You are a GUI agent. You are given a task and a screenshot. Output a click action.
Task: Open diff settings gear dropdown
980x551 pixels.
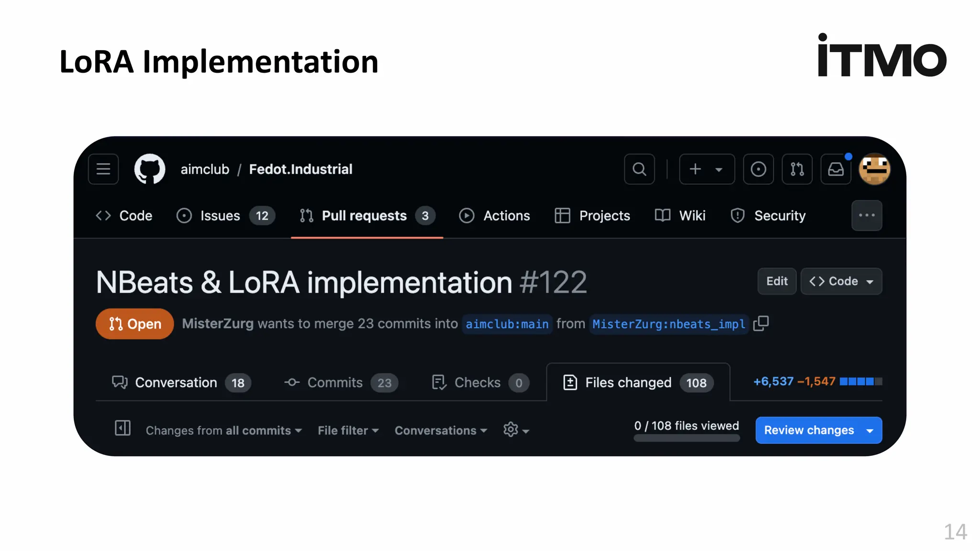pyautogui.click(x=516, y=430)
